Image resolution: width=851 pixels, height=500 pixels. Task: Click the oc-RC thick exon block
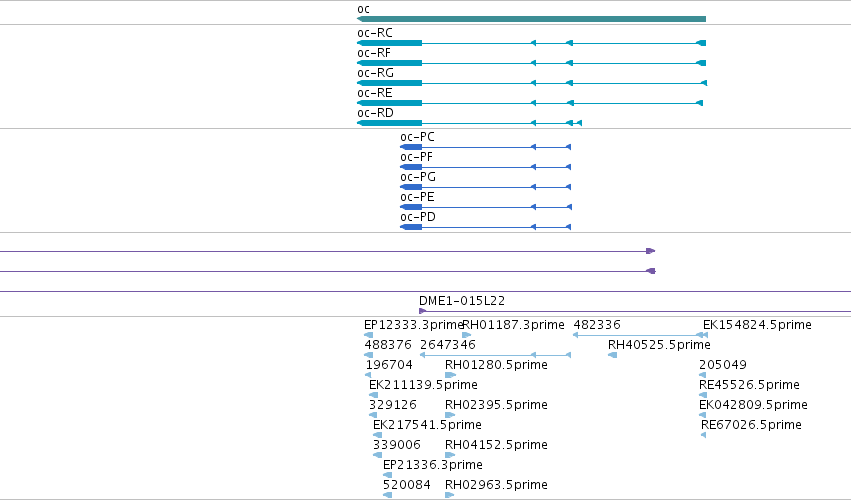[390, 43]
